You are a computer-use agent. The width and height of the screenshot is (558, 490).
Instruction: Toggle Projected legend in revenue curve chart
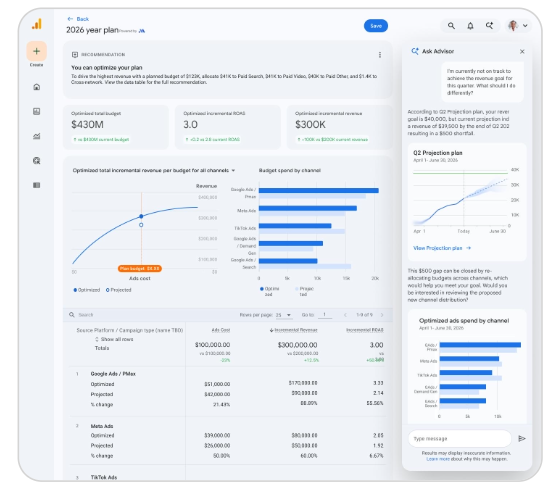[x=119, y=290]
